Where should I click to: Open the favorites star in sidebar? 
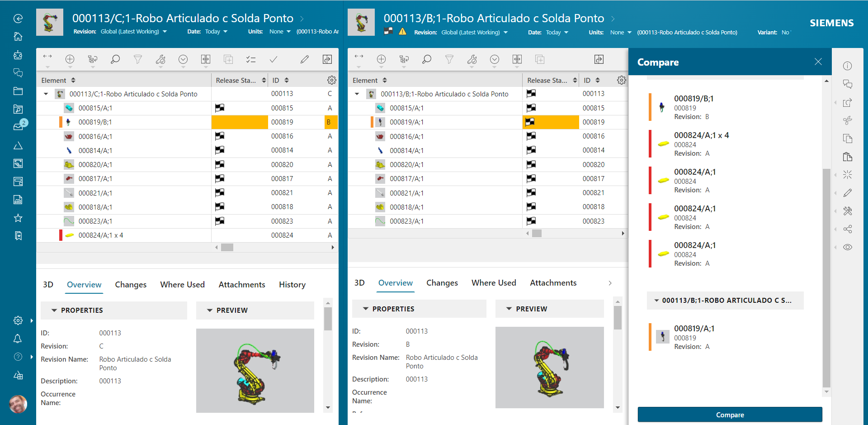(18, 218)
